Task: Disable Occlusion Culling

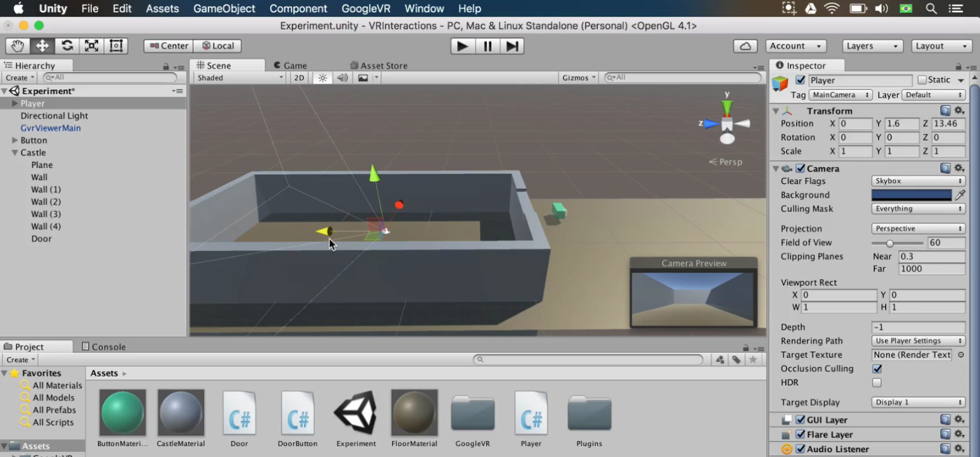Action: click(877, 368)
